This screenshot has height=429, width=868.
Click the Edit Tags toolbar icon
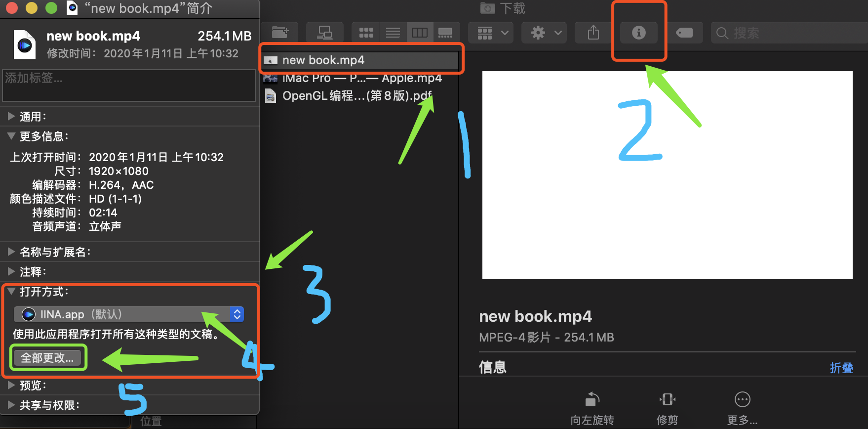pyautogui.click(x=684, y=33)
